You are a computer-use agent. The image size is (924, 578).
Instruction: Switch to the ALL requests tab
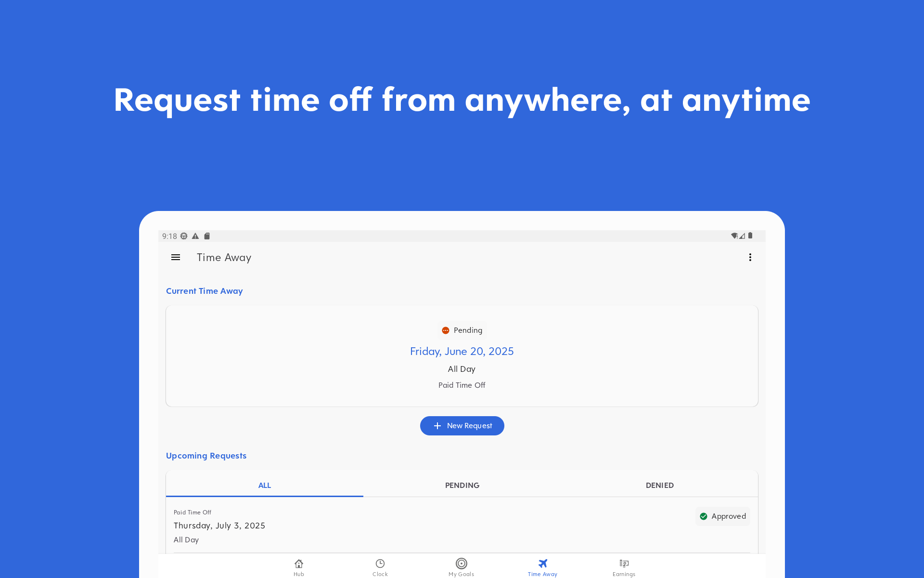click(265, 485)
